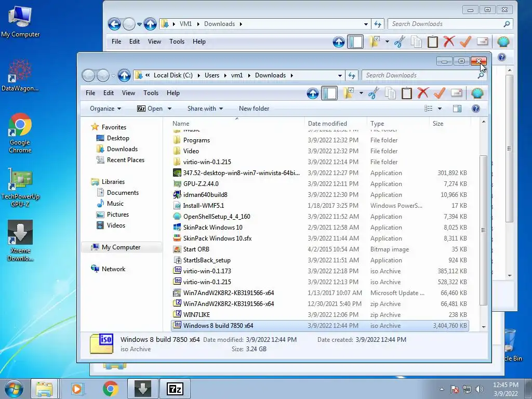Click the refresh icon next to front address bar
The width and height of the screenshot is (532, 399).
point(352,75)
